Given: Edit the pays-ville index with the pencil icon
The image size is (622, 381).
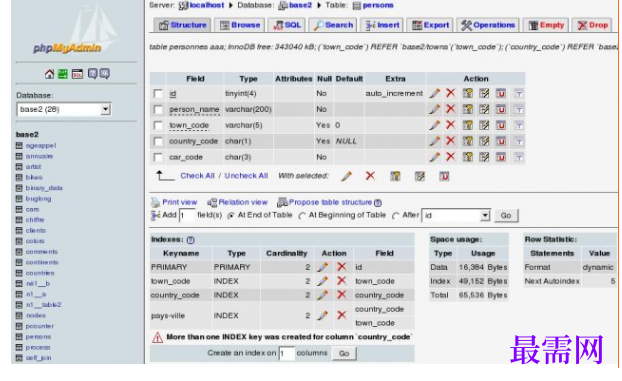Looking at the screenshot, I should tap(323, 316).
